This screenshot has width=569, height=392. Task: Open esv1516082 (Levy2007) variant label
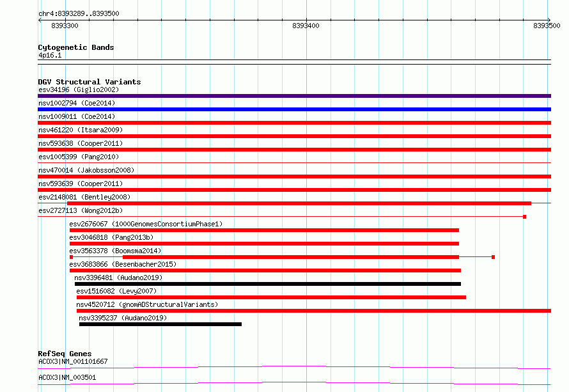[116, 291]
